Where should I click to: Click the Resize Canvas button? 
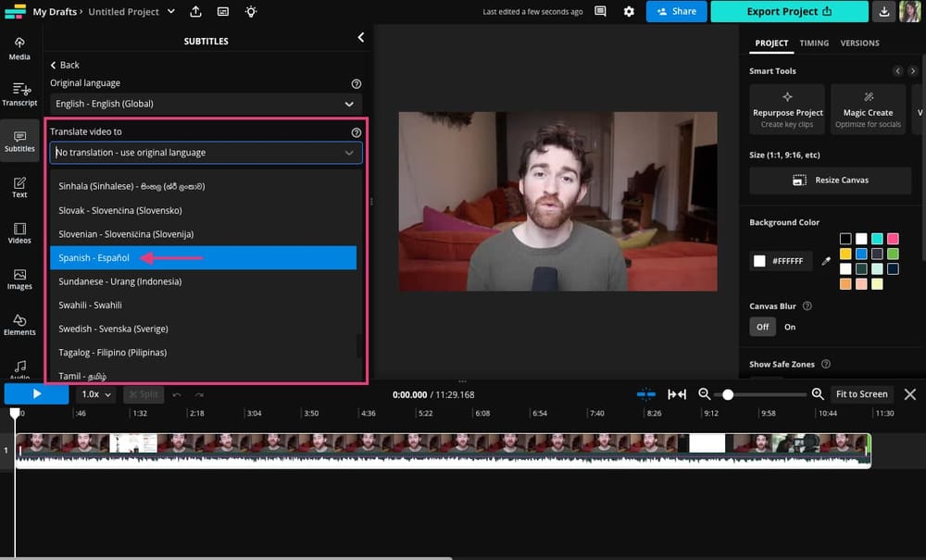[830, 180]
